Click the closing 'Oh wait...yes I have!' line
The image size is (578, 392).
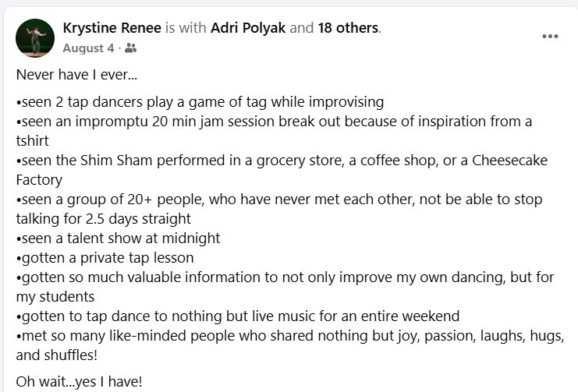pyautogui.click(x=79, y=382)
